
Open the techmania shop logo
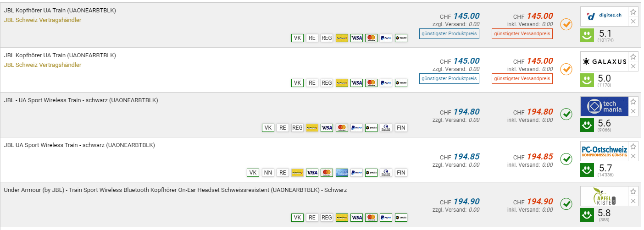point(603,106)
